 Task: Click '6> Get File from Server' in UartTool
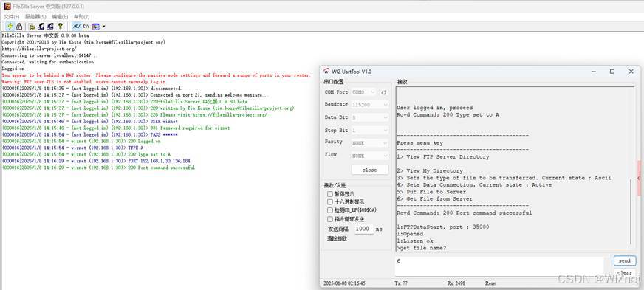434,198
